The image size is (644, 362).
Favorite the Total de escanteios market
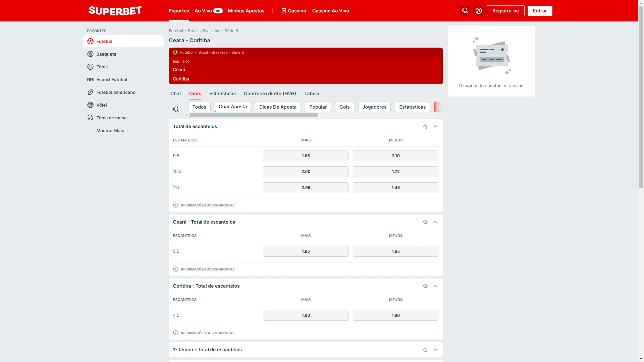425,126
